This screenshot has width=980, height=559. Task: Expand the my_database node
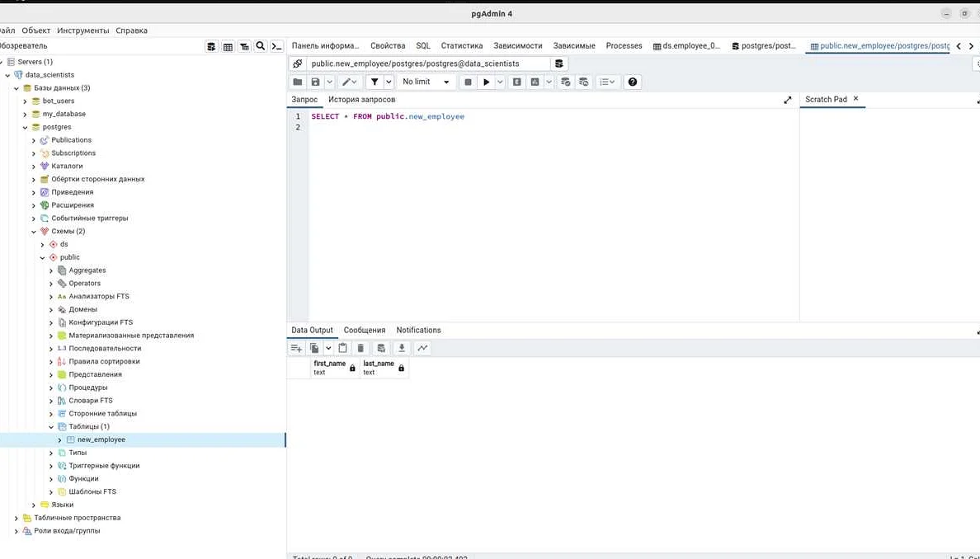pos(25,115)
